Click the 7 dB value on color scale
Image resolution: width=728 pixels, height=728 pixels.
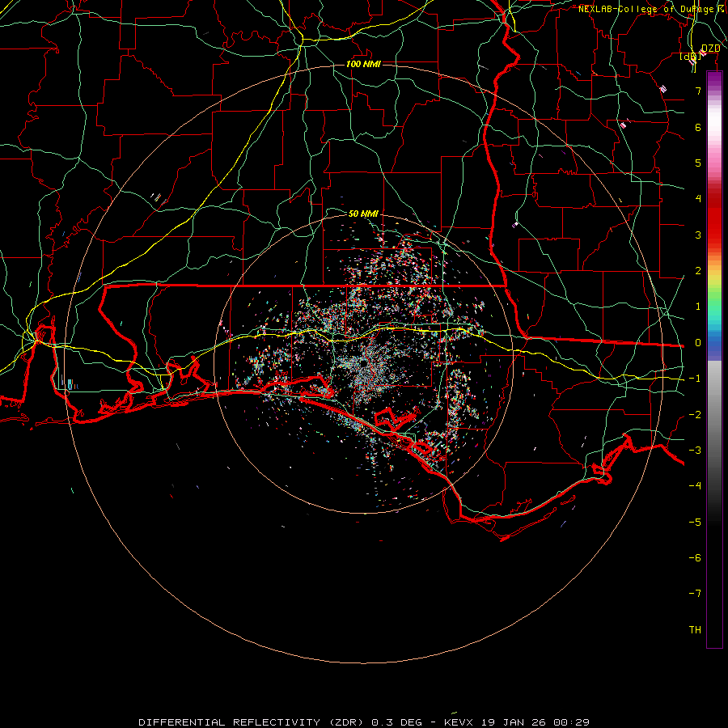[698, 91]
